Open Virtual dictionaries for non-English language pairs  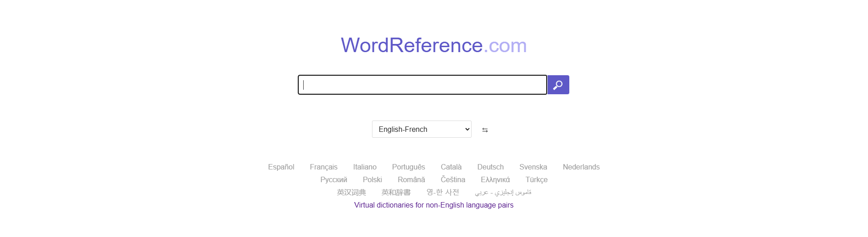coord(434,205)
